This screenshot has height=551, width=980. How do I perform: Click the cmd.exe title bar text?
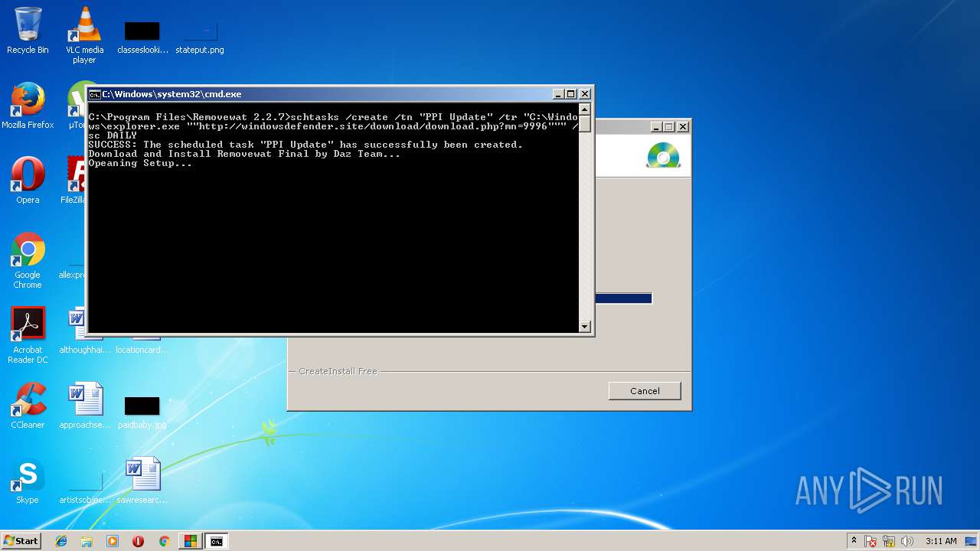point(172,94)
